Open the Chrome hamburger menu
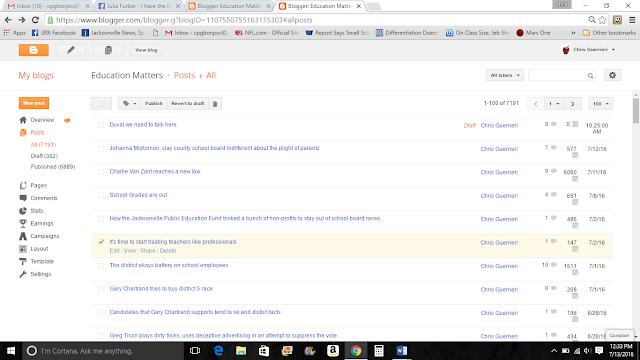The image size is (640, 360). tap(632, 20)
